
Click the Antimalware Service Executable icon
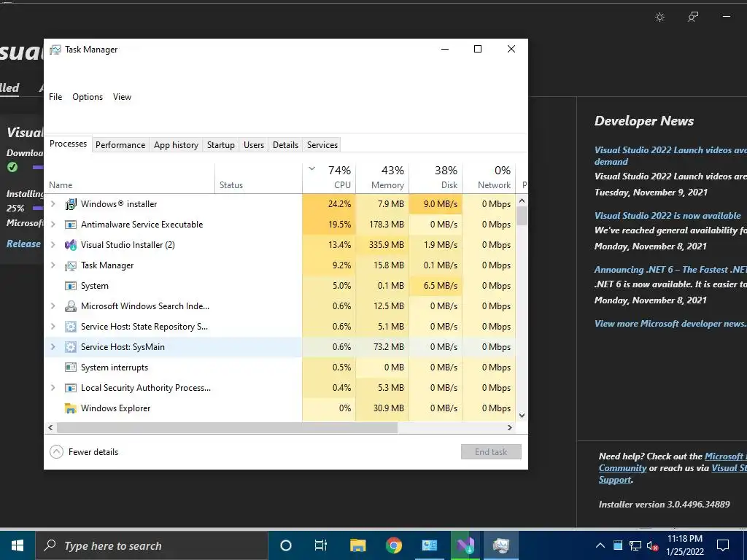point(71,225)
